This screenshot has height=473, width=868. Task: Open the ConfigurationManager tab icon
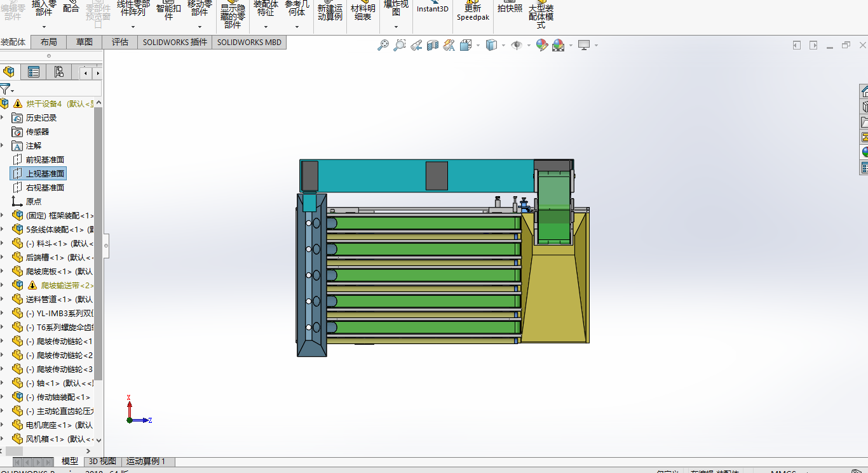[x=58, y=72]
